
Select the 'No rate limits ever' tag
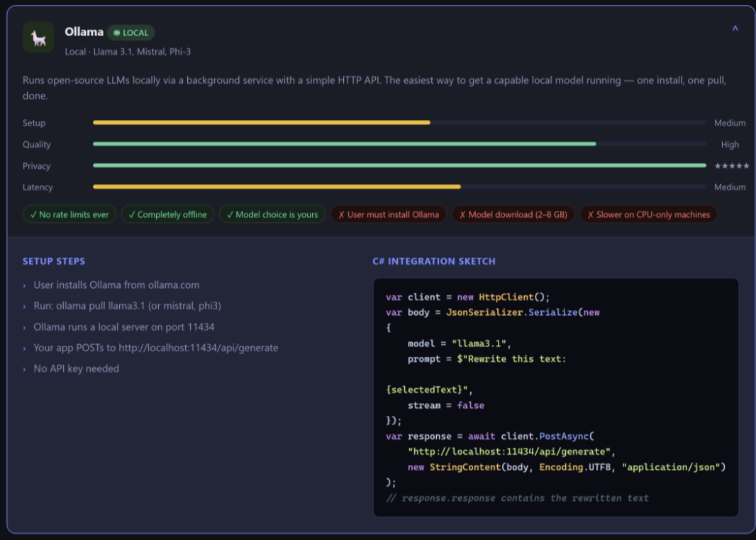(70, 214)
